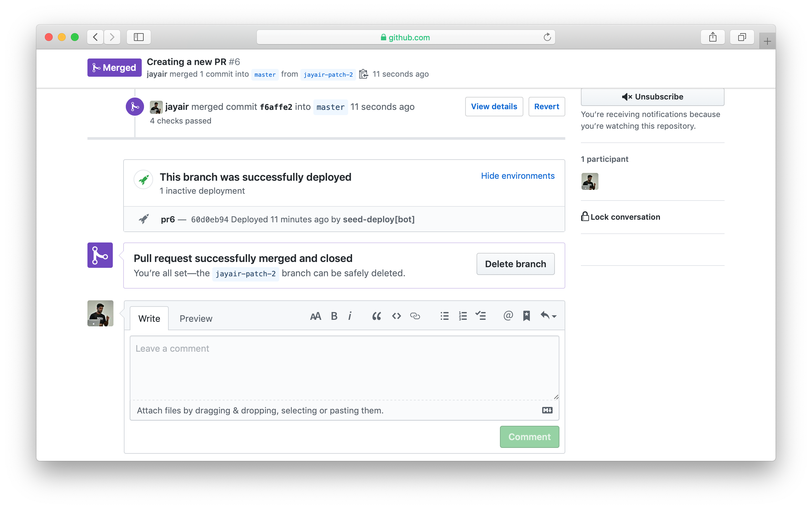This screenshot has height=509, width=812.
Task: Add a bulleted list
Action: point(444,316)
